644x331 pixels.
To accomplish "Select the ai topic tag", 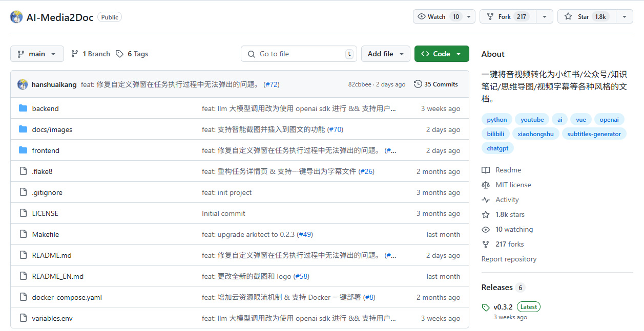I will point(560,119).
